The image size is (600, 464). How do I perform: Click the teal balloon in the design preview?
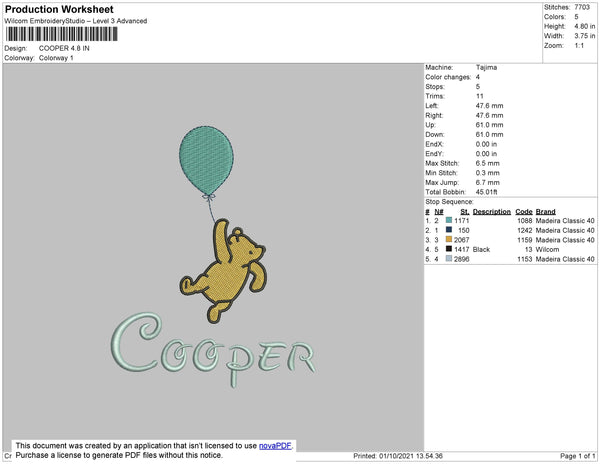pos(207,160)
